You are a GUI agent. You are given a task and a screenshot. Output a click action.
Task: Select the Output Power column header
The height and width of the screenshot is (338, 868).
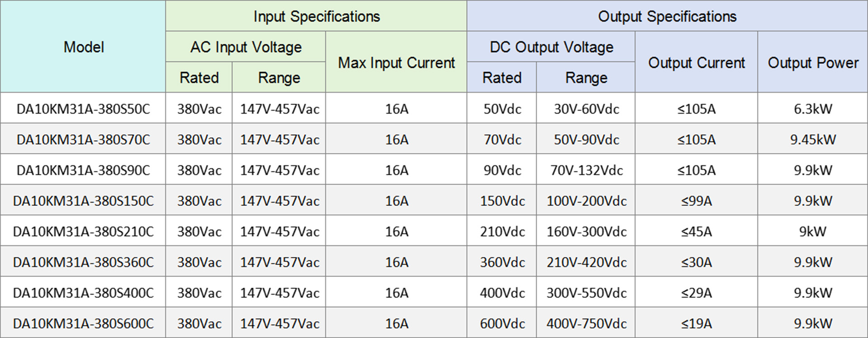pos(813,62)
